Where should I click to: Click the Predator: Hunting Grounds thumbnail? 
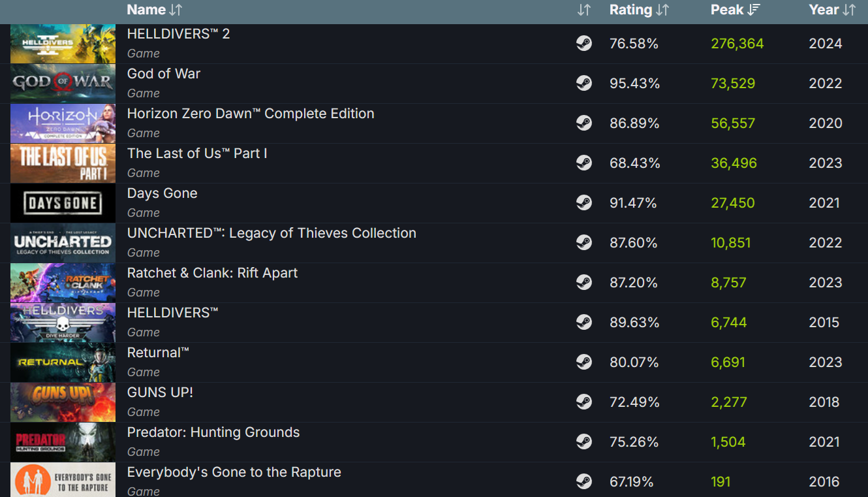click(63, 442)
